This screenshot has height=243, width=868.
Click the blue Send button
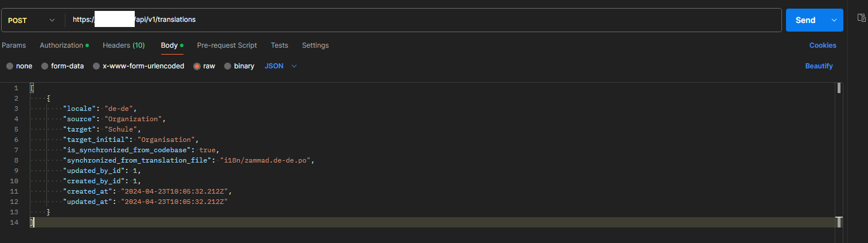(806, 20)
